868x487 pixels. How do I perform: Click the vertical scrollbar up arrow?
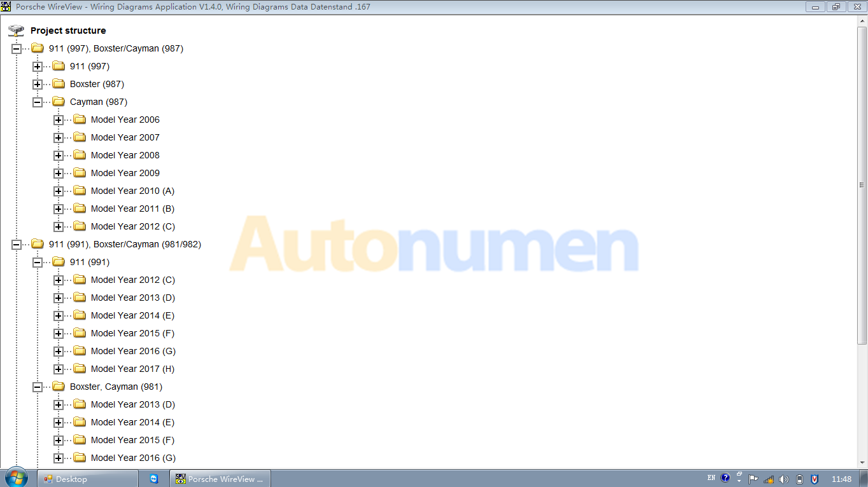click(x=862, y=21)
